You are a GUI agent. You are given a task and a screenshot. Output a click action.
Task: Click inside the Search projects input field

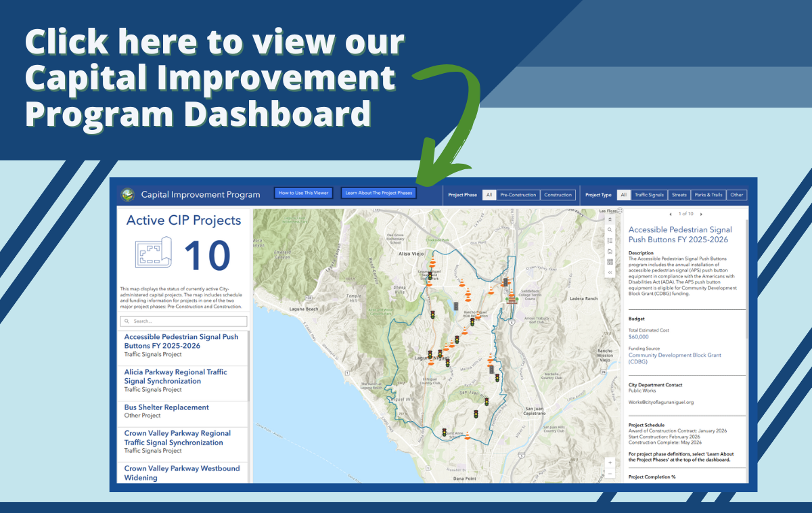[x=183, y=320]
